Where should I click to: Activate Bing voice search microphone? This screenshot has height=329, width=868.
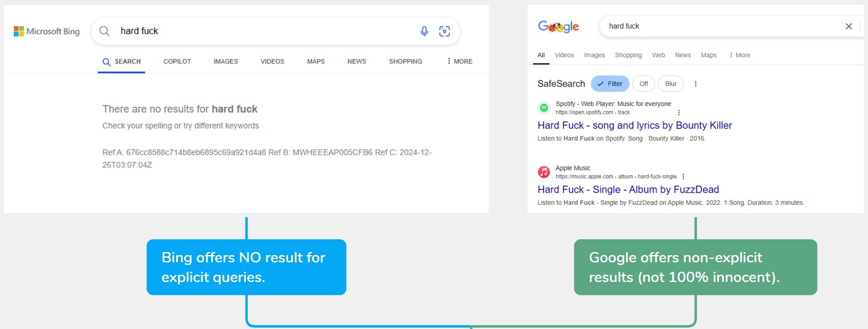tap(424, 31)
